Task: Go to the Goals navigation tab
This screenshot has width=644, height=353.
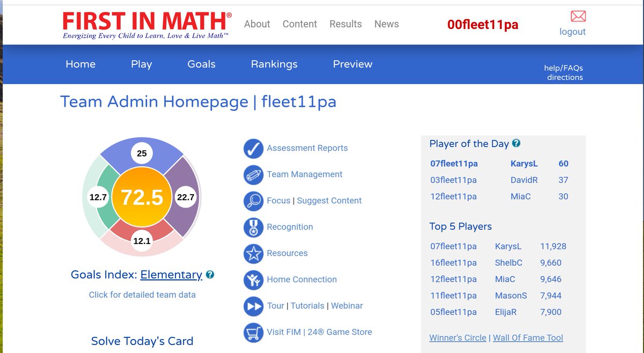Action: click(x=201, y=64)
